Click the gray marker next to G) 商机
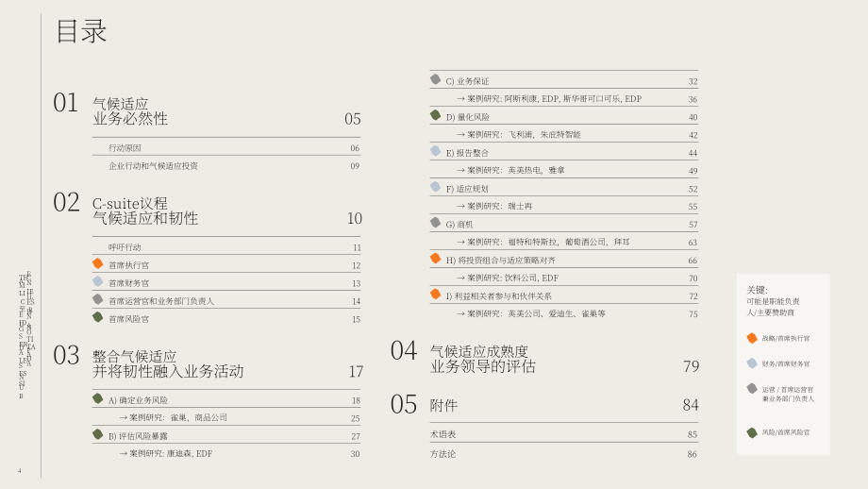The height and width of the screenshot is (489, 868). point(436,223)
